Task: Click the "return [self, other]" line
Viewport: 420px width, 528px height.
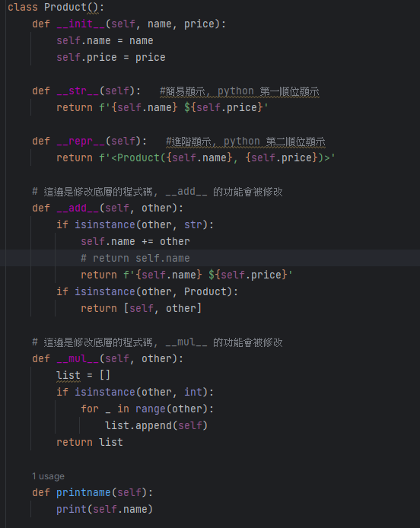Action: tap(141, 308)
